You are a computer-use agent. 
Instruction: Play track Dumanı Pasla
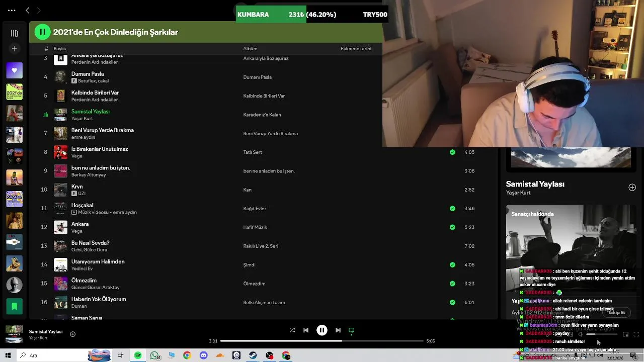click(x=88, y=74)
